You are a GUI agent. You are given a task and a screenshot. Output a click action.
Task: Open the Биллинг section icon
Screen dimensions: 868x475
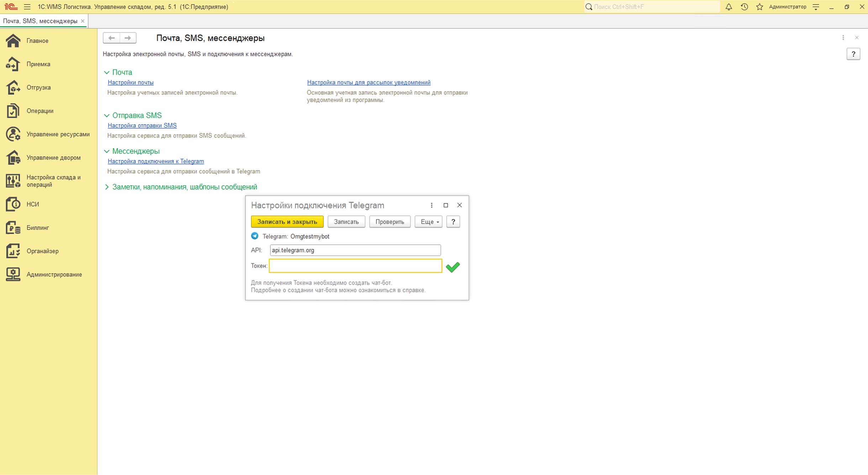pyautogui.click(x=13, y=228)
